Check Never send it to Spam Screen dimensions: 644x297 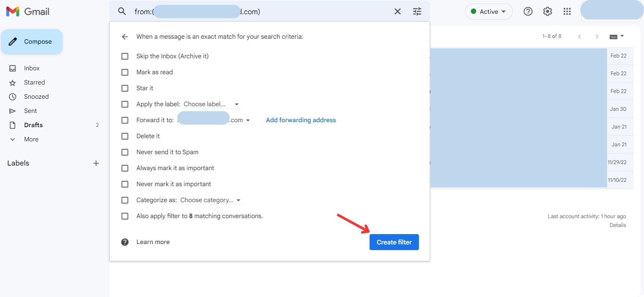pos(125,152)
